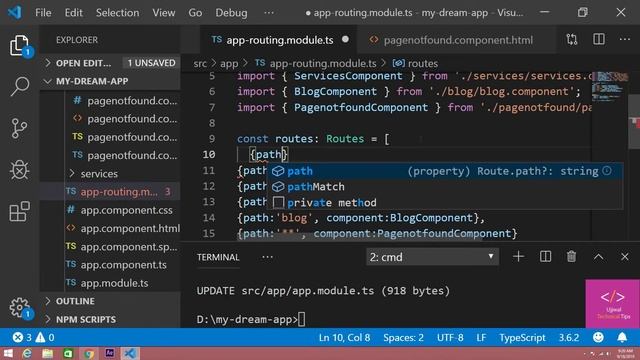Open the Debug view bug icon

[x=19, y=170]
